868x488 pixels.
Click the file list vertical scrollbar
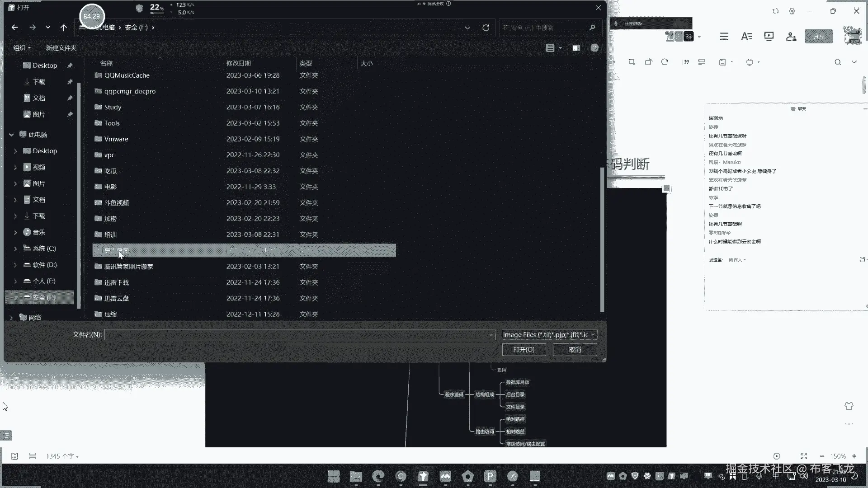pyautogui.click(x=602, y=239)
